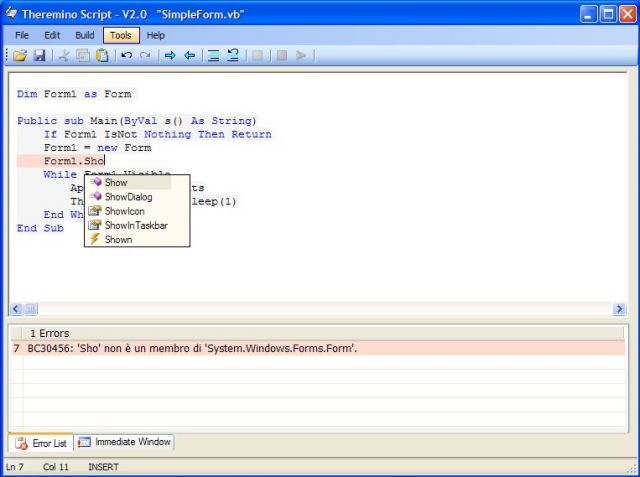This screenshot has height=477, width=640.
Task: Open the Tools menu
Action: pyautogui.click(x=120, y=35)
